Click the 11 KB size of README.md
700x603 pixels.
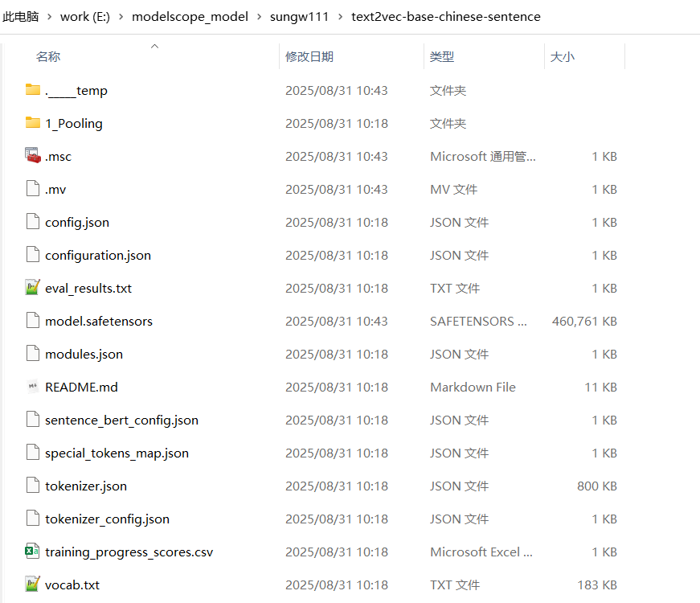coord(601,388)
